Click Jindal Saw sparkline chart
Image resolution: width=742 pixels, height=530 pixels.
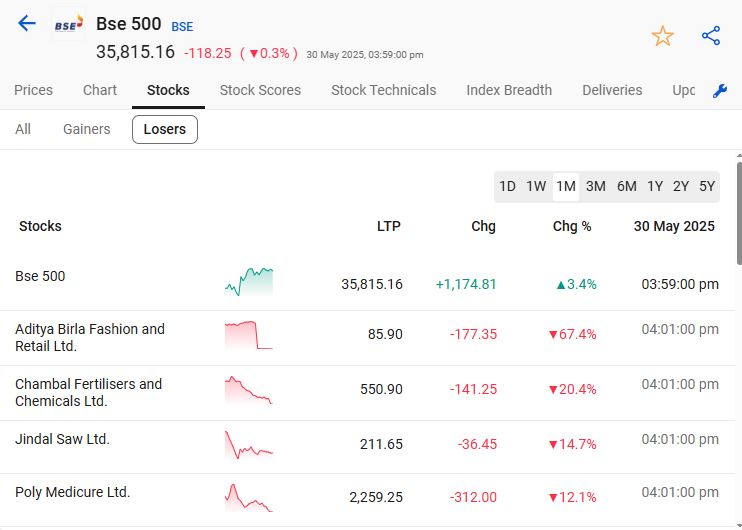249,445
